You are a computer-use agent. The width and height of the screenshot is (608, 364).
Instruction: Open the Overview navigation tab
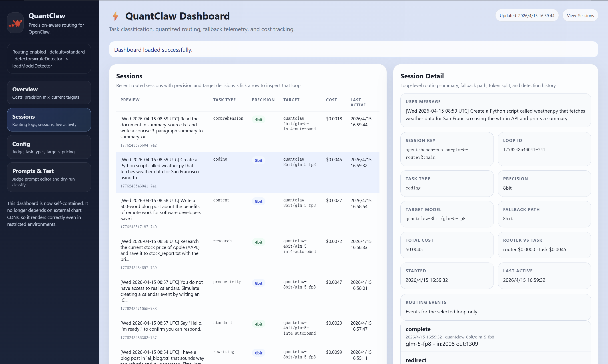point(49,93)
